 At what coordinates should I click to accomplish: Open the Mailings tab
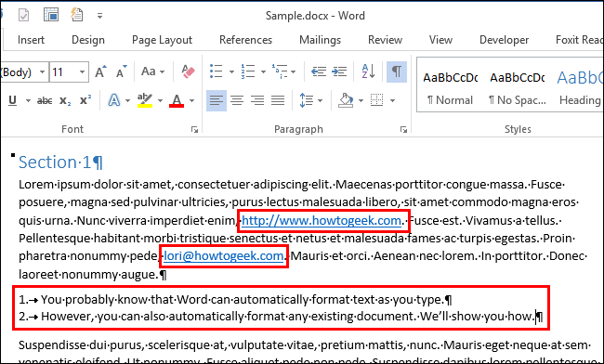click(x=320, y=40)
